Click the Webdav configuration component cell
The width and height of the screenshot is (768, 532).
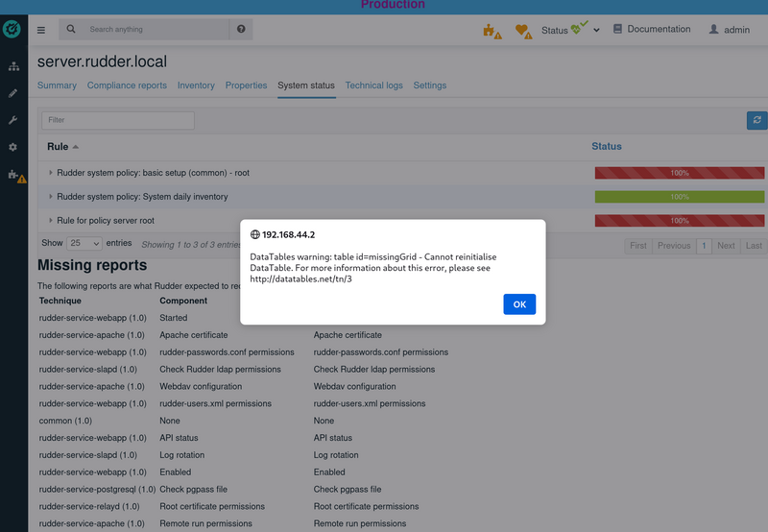point(201,386)
